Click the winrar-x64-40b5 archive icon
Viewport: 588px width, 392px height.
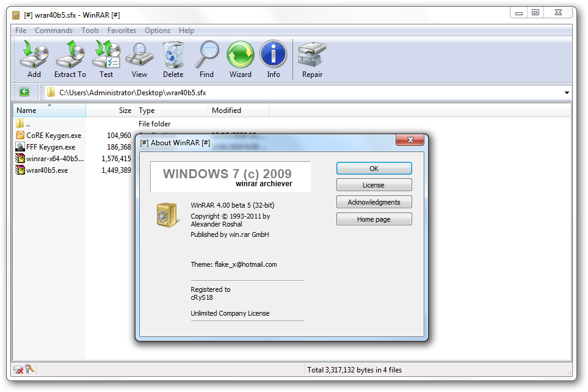[20, 158]
